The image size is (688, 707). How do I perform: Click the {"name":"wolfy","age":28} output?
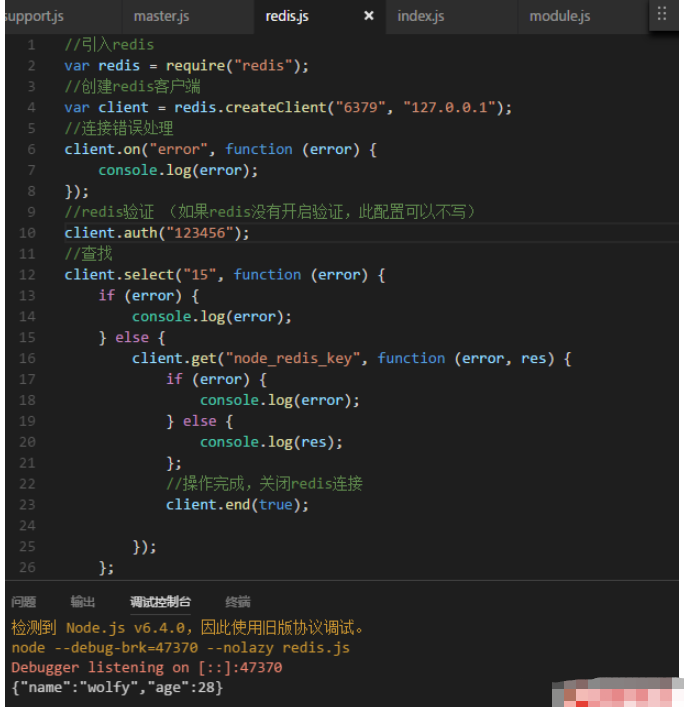point(117,688)
